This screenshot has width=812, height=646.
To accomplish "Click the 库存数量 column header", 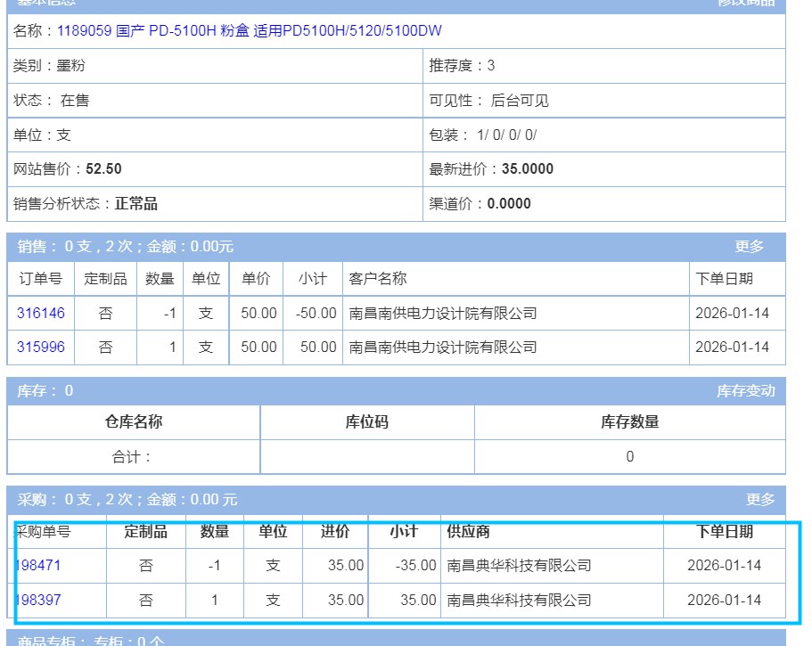I will tap(629, 422).
